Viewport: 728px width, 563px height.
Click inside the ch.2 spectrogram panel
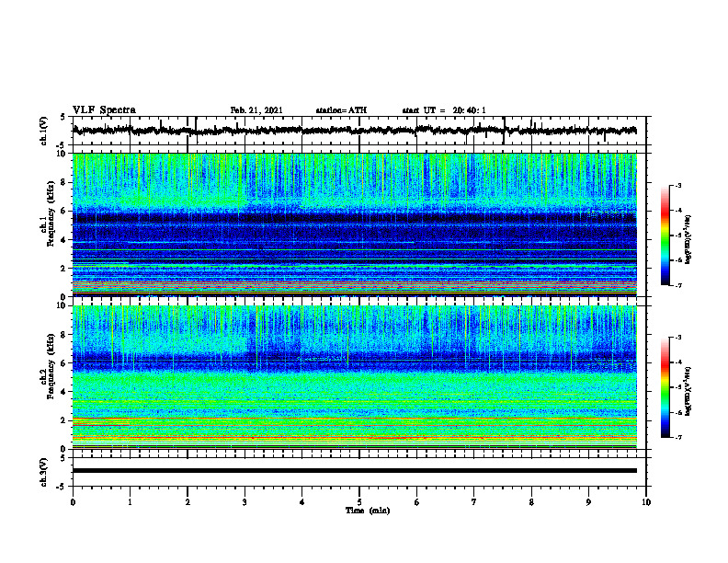click(354, 377)
